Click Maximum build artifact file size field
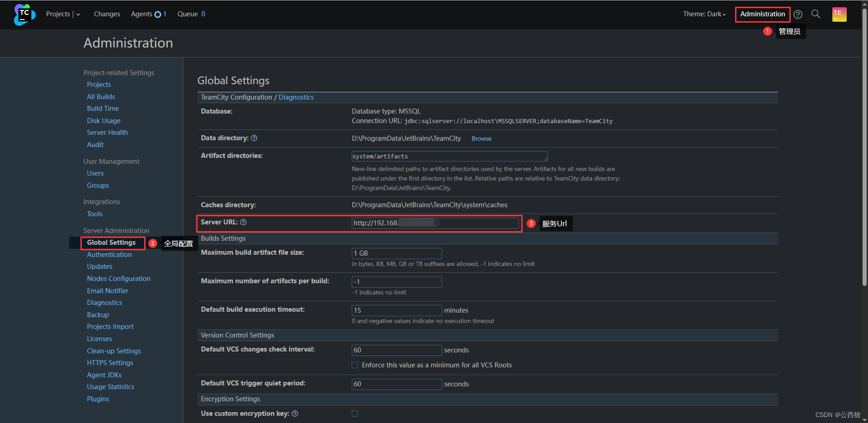 click(x=396, y=253)
